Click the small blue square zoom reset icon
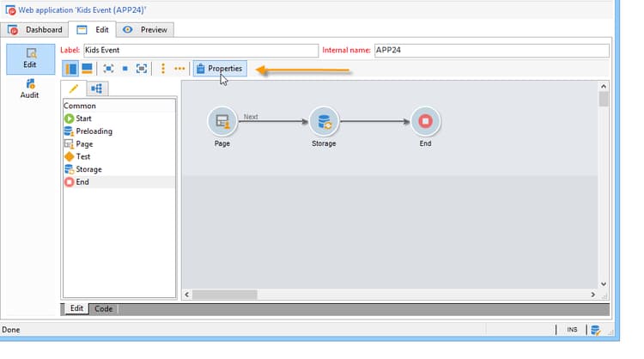644x359 pixels. click(125, 69)
